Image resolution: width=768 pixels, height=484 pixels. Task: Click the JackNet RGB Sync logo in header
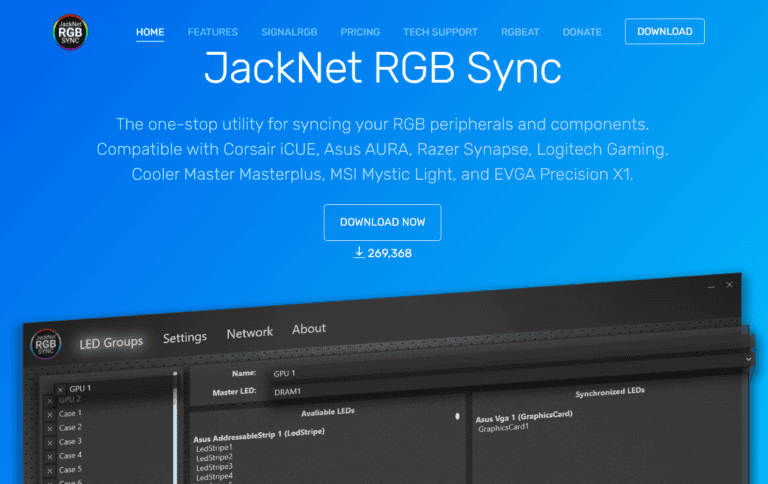pyautogui.click(x=70, y=32)
